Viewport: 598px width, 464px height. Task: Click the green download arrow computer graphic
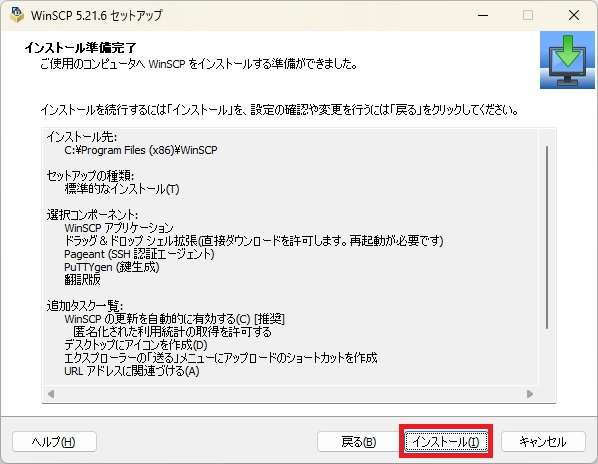click(x=567, y=60)
